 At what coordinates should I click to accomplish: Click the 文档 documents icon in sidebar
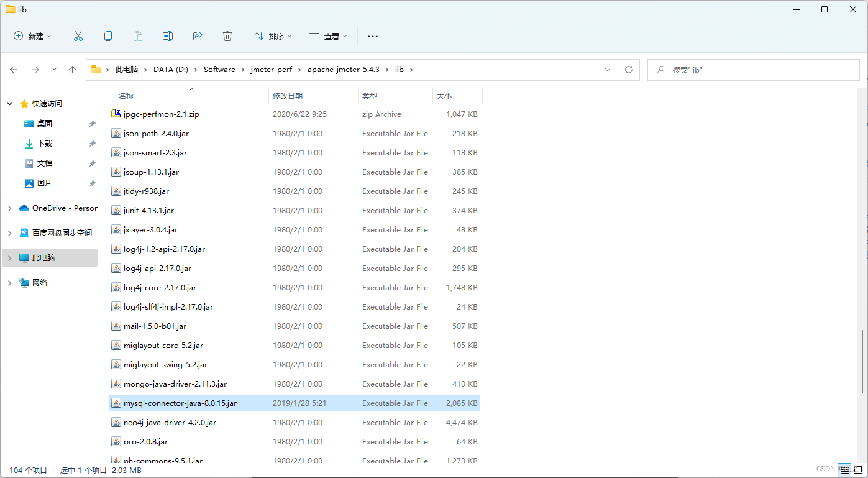pos(29,163)
